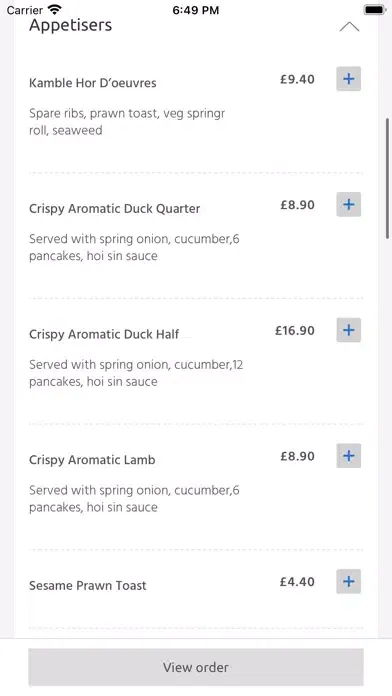Tap the £4.40 price label
Viewport: 392px width, 696px height.
pos(297,582)
